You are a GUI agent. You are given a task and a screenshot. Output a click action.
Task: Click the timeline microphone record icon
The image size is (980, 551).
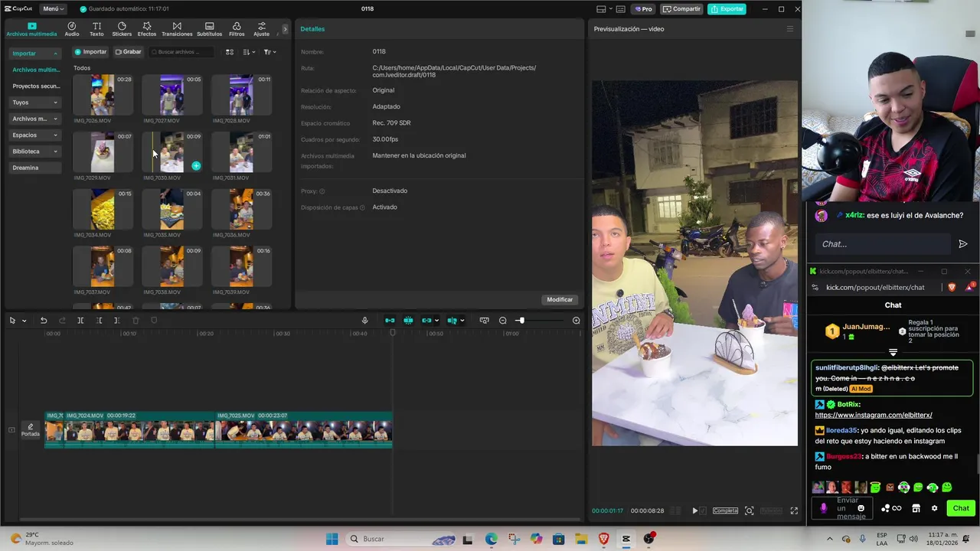coord(364,321)
